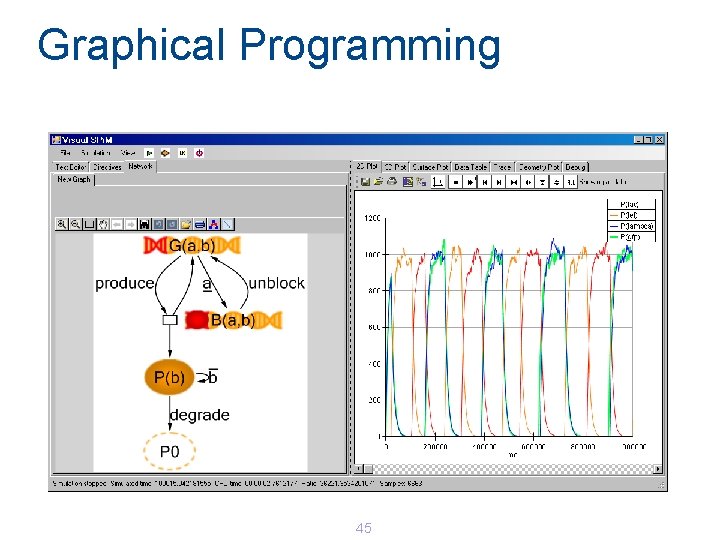720x540 pixels.
Task: Click the 'produce' edge label
Action: (124, 283)
